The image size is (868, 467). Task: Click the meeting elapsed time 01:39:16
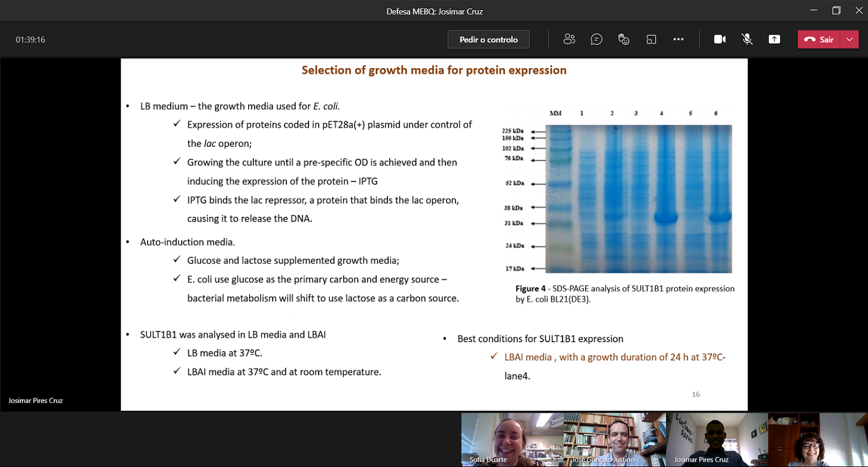pos(30,40)
